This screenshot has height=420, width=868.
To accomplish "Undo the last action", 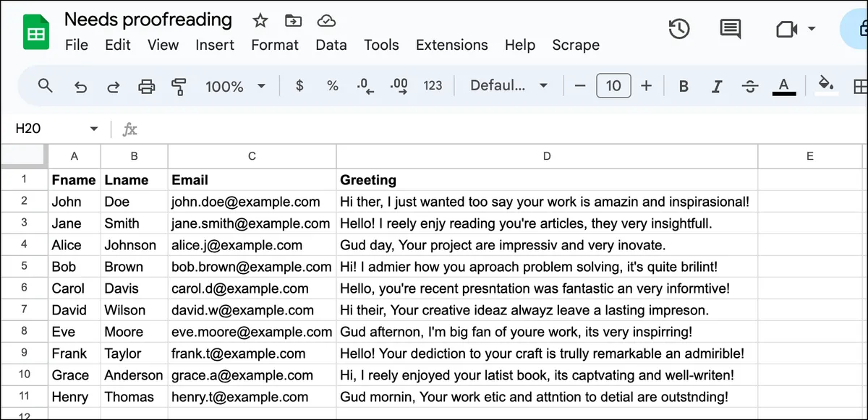I will pos(80,87).
